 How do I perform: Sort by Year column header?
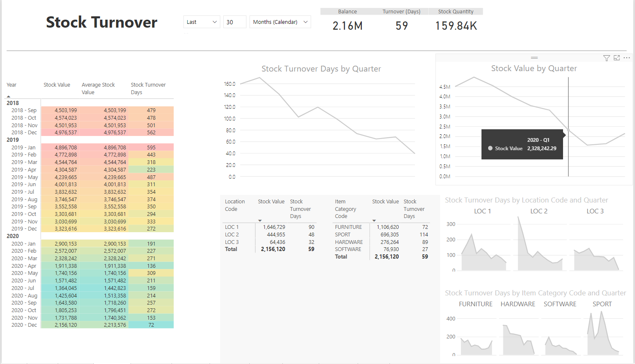click(x=12, y=85)
